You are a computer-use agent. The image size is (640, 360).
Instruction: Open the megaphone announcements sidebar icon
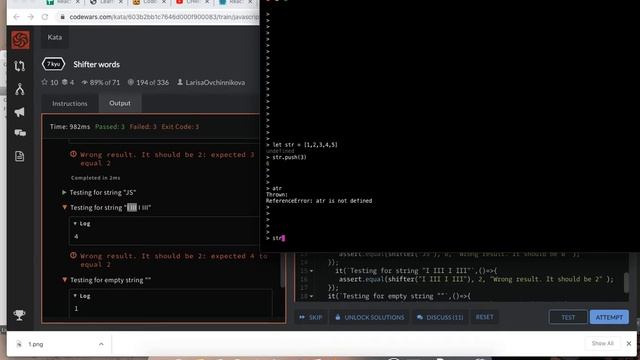[x=20, y=112]
